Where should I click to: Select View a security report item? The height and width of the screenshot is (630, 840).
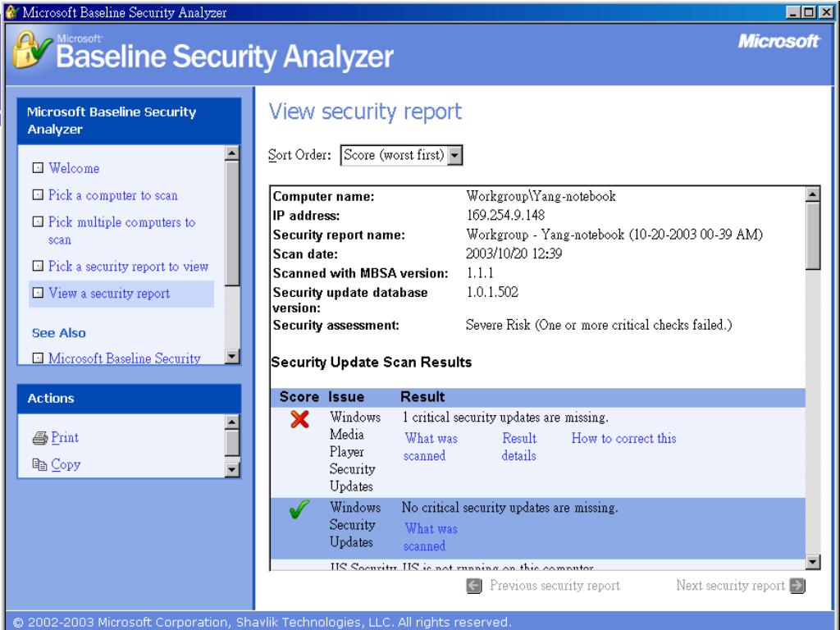tap(121, 294)
